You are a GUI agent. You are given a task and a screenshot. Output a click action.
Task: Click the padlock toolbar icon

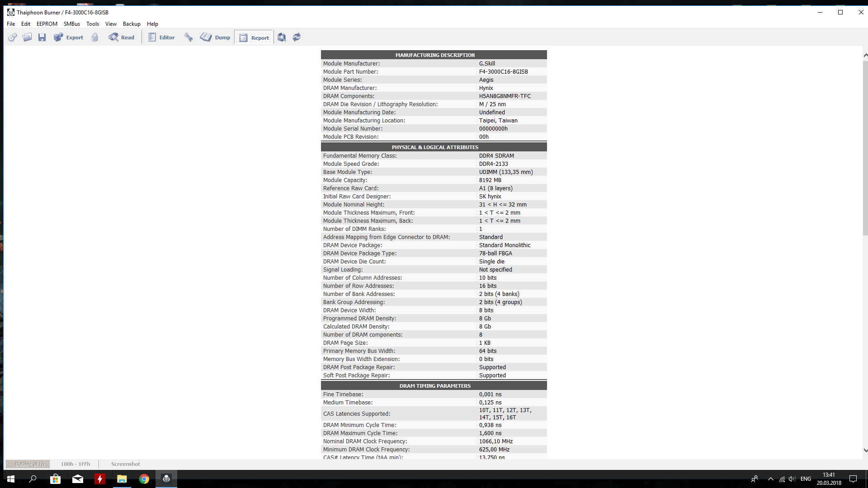95,38
